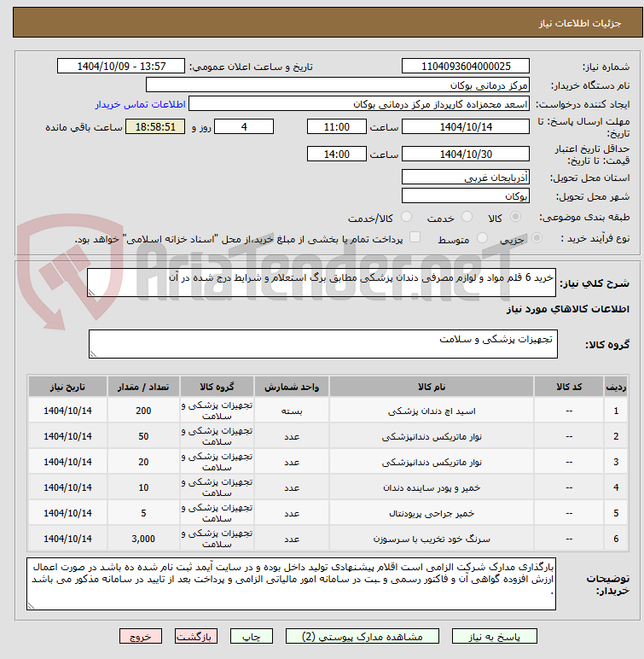The image size is (644, 659).
Task: Click the شماره نیاز field 1104093604000025
Action: (x=466, y=66)
